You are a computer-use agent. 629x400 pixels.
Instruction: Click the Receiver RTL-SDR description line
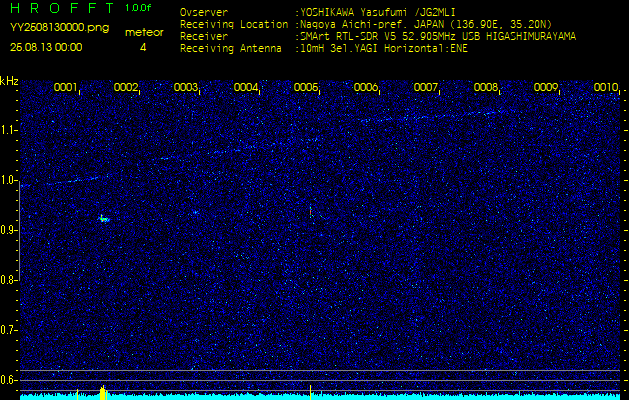click(438, 37)
